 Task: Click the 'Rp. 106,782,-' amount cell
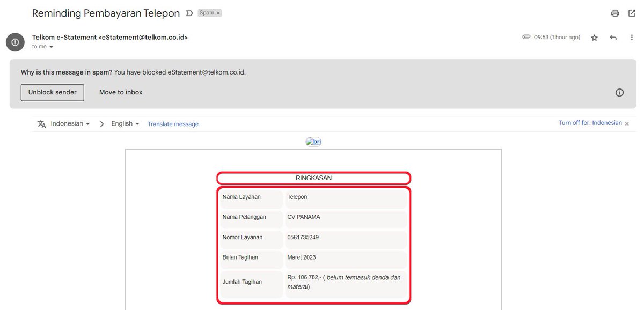(346, 284)
